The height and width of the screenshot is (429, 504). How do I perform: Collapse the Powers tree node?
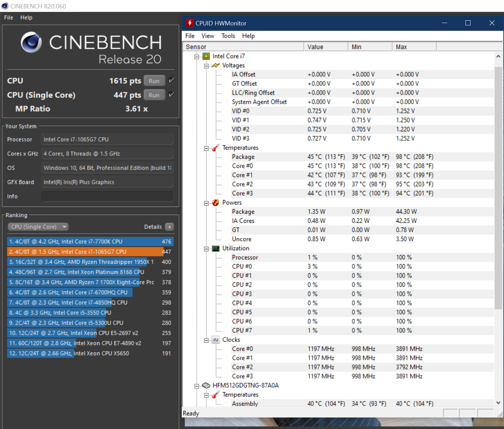[x=206, y=203]
